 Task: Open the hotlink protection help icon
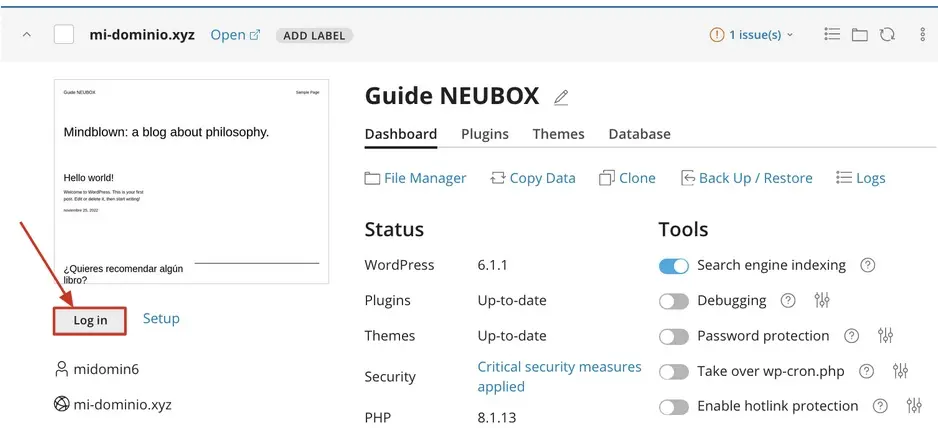pos(880,406)
